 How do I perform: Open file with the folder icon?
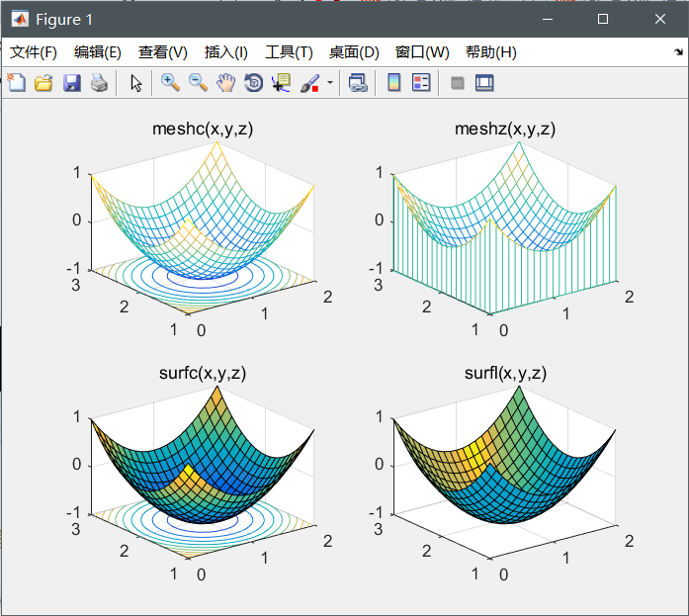pyautogui.click(x=43, y=83)
